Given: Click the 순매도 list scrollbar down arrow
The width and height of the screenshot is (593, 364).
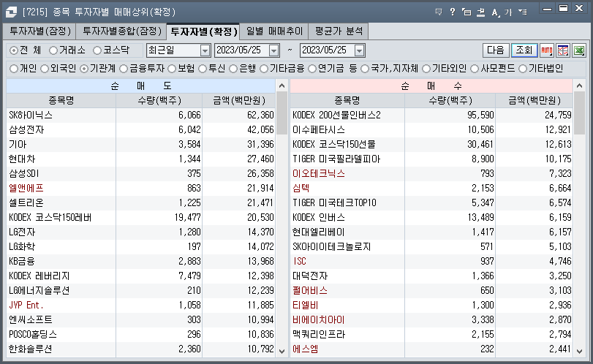Looking at the screenshot, I should pos(282,351).
